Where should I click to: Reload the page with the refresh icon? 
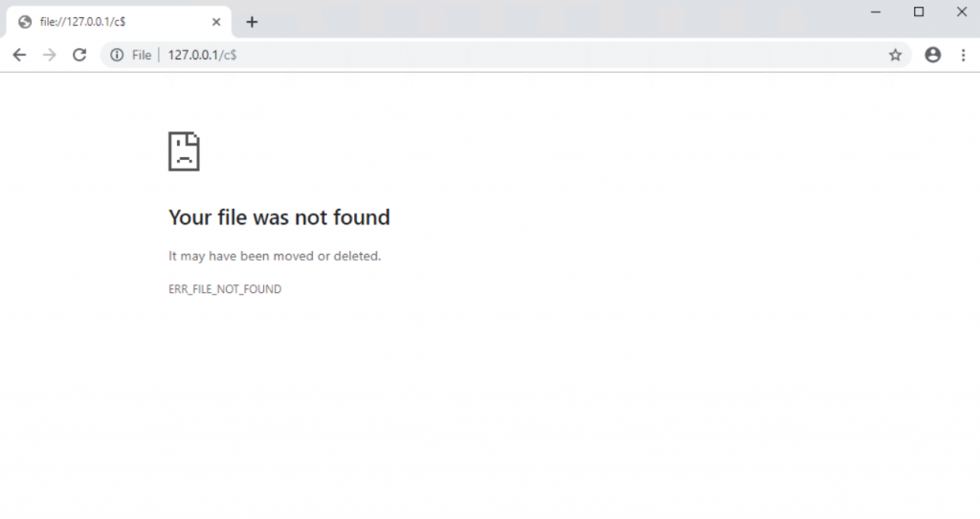click(80, 56)
